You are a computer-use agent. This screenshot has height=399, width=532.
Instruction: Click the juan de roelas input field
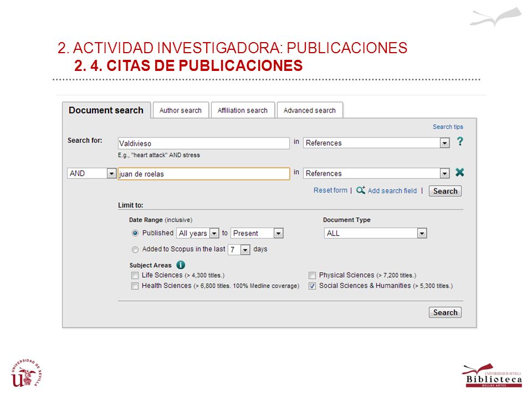tap(204, 173)
